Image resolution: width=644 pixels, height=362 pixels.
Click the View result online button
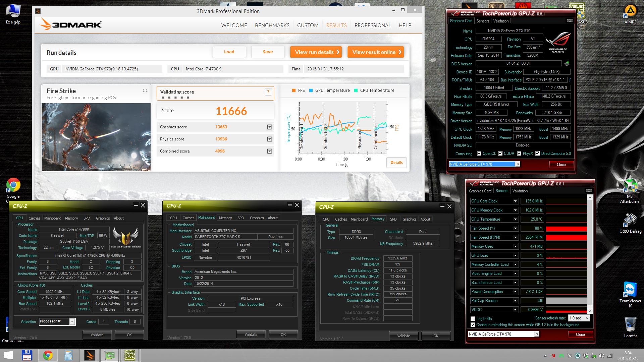click(x=376, y=52)
